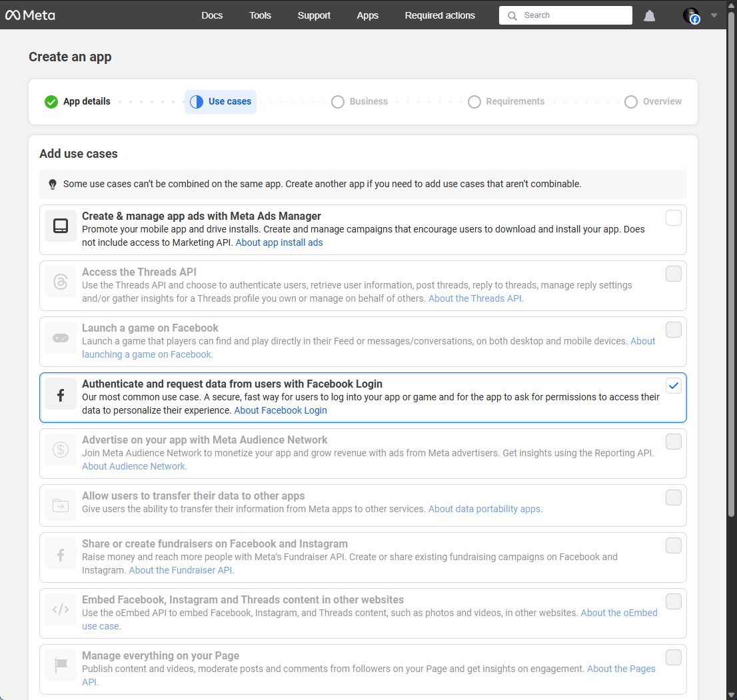Click the Page flag icon
The width and height of the screenshot is (737, 700).
tap(61, 665)
